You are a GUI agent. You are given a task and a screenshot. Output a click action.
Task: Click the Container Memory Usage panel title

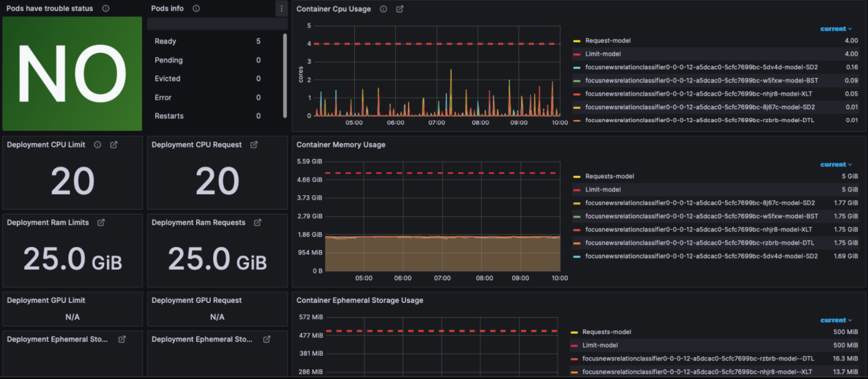click(341, 145)
